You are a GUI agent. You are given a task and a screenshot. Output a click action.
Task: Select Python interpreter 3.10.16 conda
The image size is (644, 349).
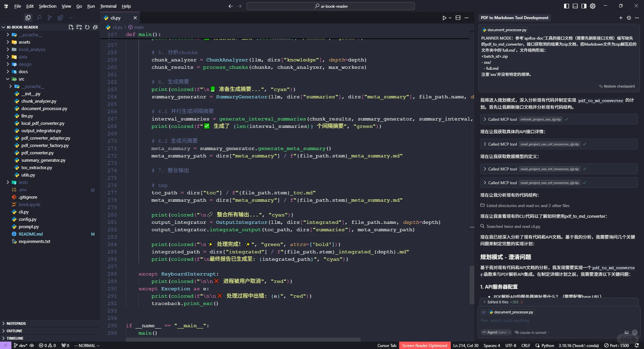tap(579, 345)
